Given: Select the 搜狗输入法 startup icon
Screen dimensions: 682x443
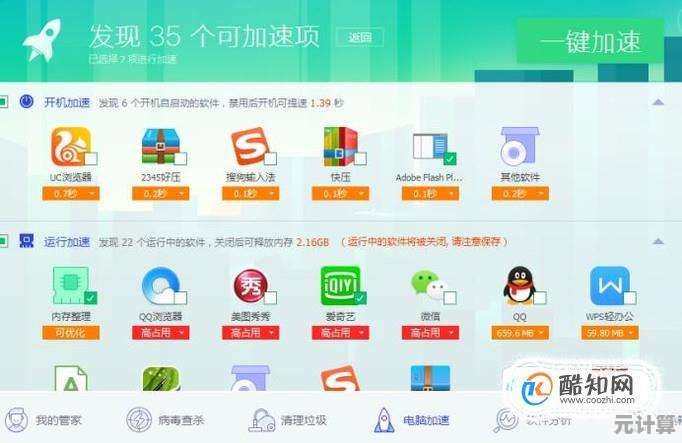Looking at the screenshot, I should pos(249,147).
